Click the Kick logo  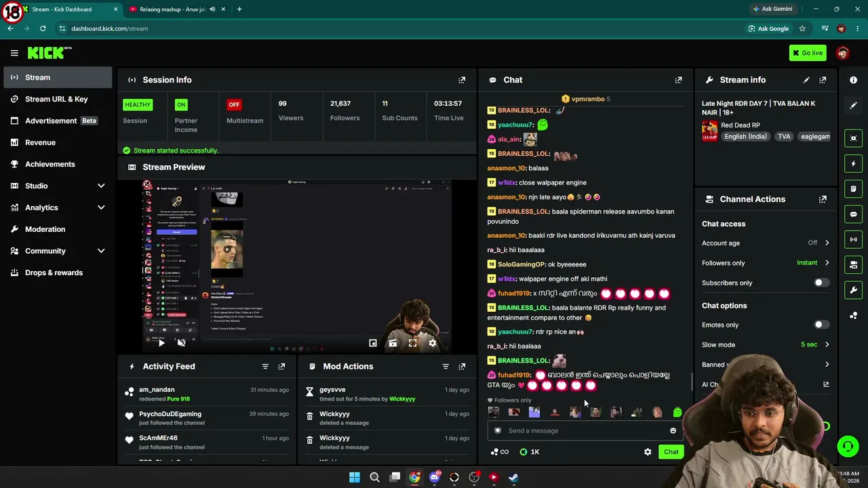pyautogui.click(x=50, y=53)
